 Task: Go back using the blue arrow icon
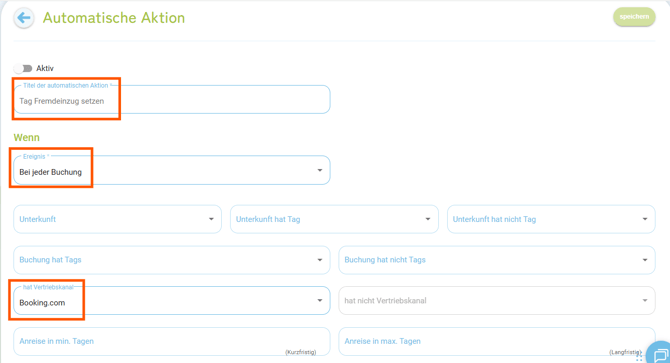[24, 18]
